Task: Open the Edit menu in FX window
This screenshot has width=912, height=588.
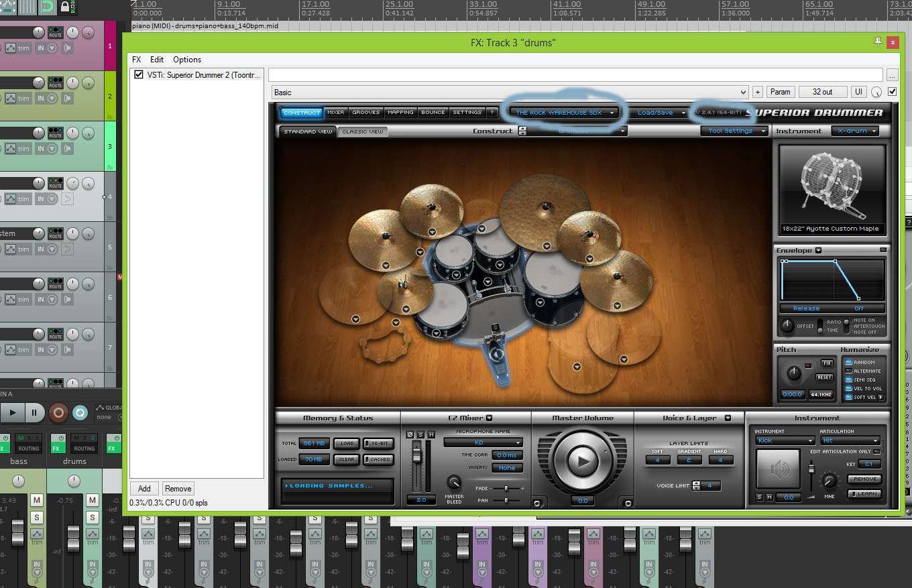Action: click(x=157, y=60)
